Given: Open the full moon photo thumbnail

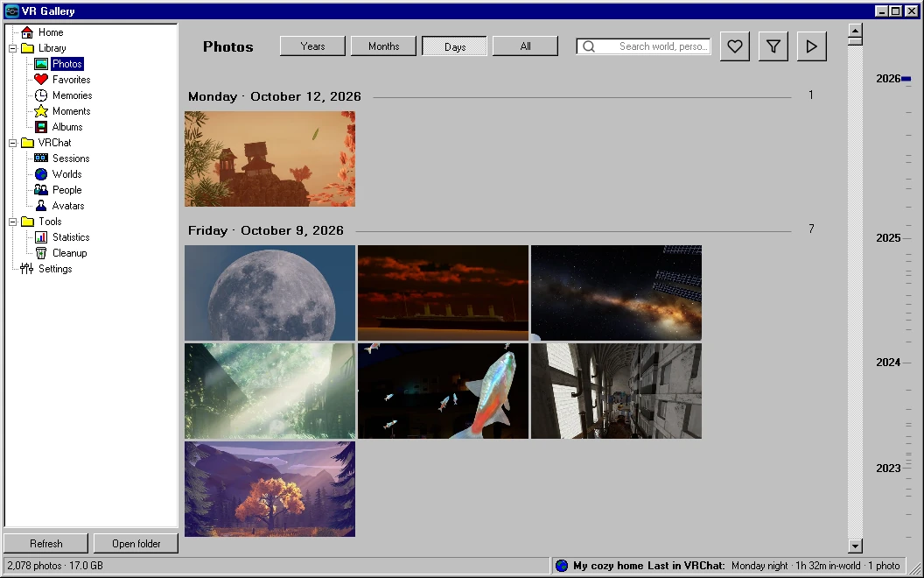Looking at the screenshot, I should click(x=269, y=293).
